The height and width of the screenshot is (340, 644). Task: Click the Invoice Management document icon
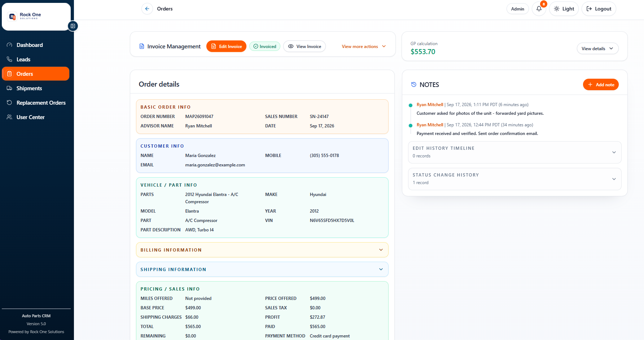click(x=142, y=47)
